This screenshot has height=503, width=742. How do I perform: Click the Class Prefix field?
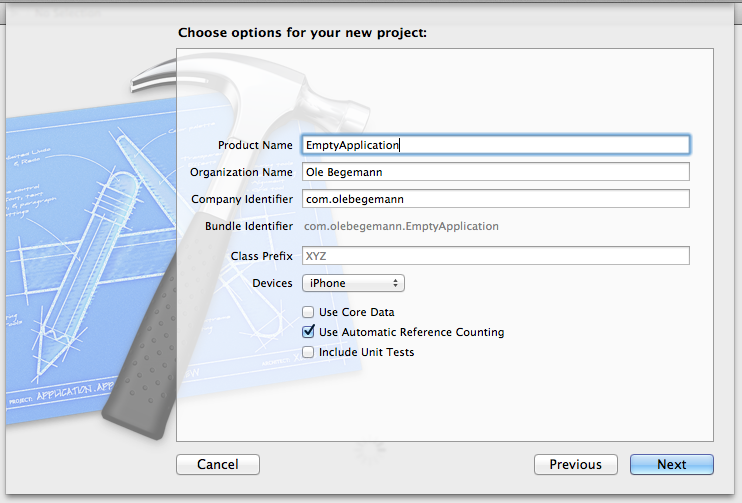pyautogui.click(x=496, y=256)
